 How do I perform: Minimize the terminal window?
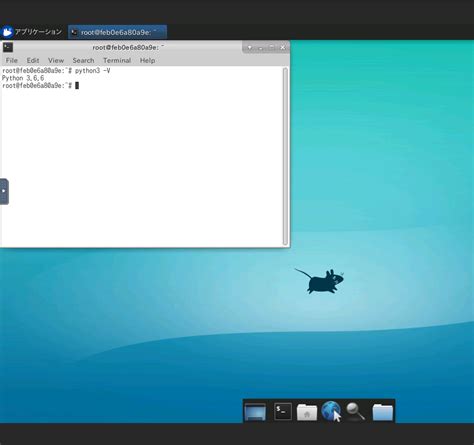click(260, 48)
